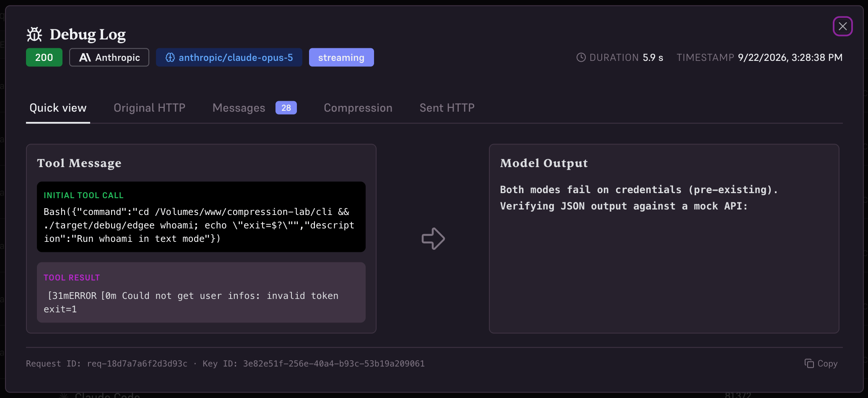Click the 200 status badge
Screen dimensions: 868x398
point(44,58)
